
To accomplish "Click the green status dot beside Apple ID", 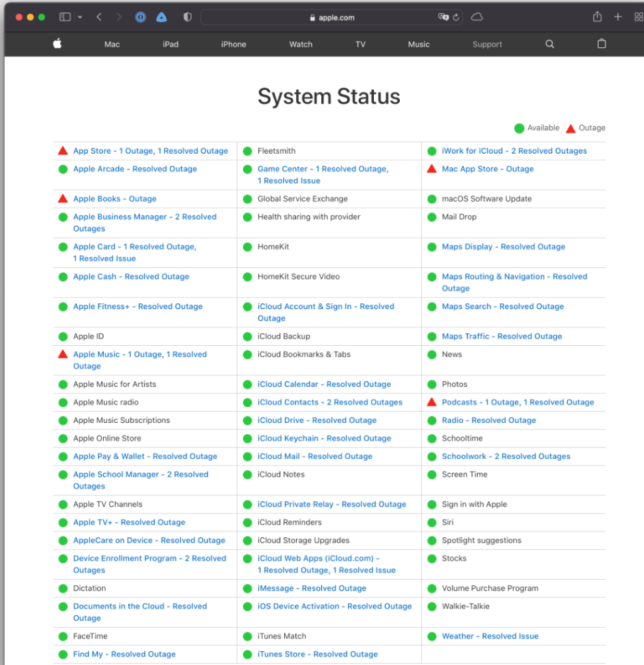I will 63,336.
